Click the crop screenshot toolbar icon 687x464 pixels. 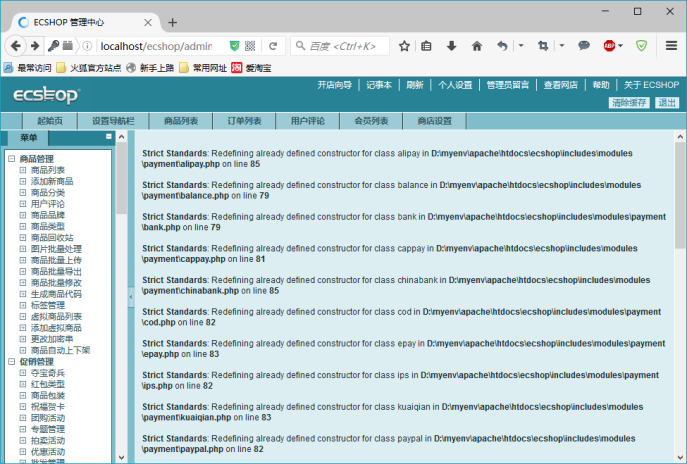click(543, 46)
